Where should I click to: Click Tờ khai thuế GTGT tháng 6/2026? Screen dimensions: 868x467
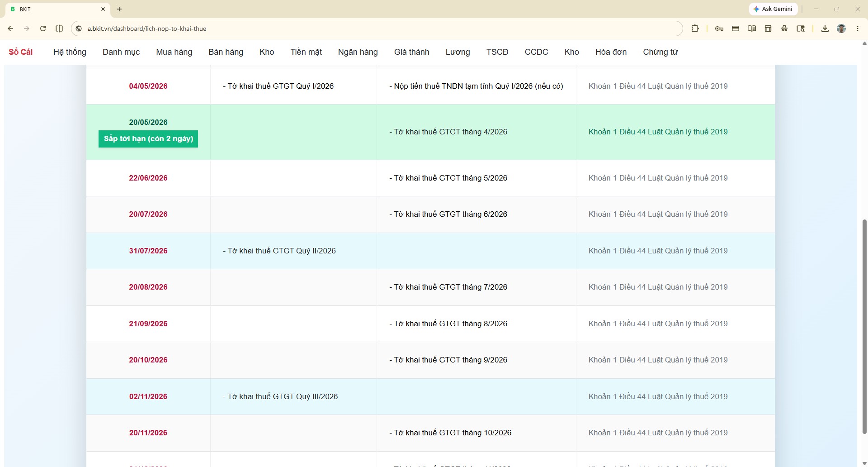point(448,214)
